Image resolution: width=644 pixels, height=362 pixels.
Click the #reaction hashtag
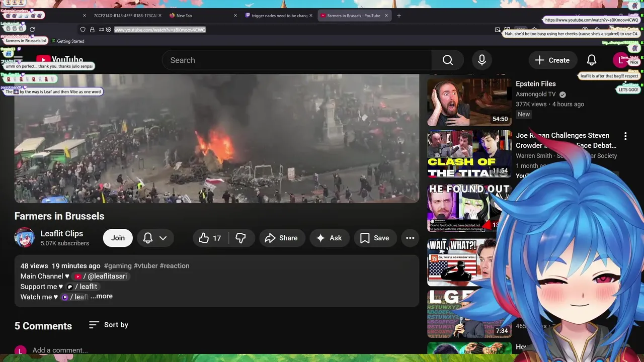[175, 266]
